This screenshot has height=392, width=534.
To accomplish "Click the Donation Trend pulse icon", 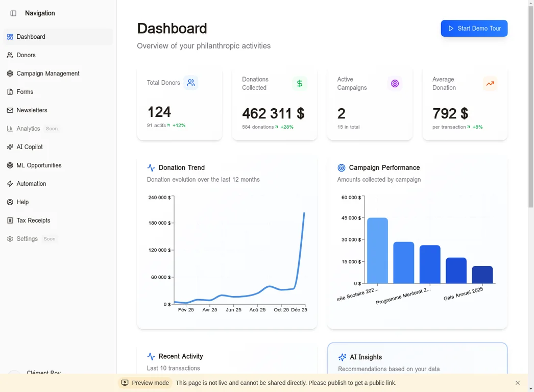I will coord(151,167).
